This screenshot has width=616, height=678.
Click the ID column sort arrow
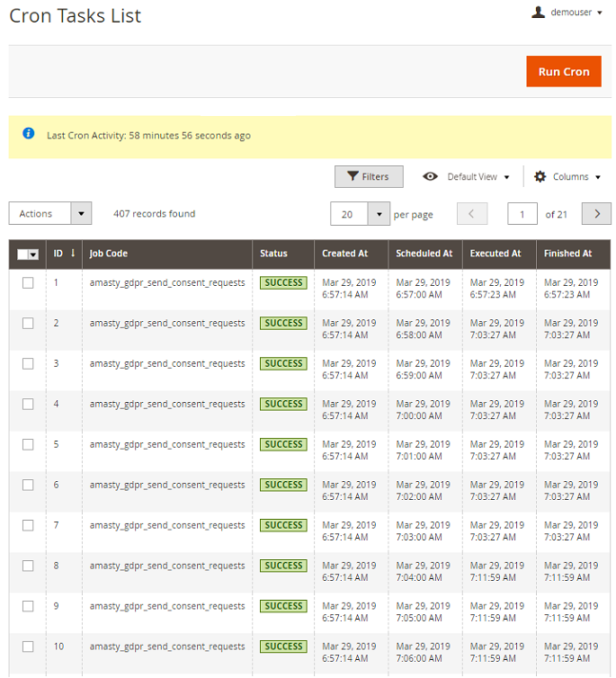click(73, 254)
